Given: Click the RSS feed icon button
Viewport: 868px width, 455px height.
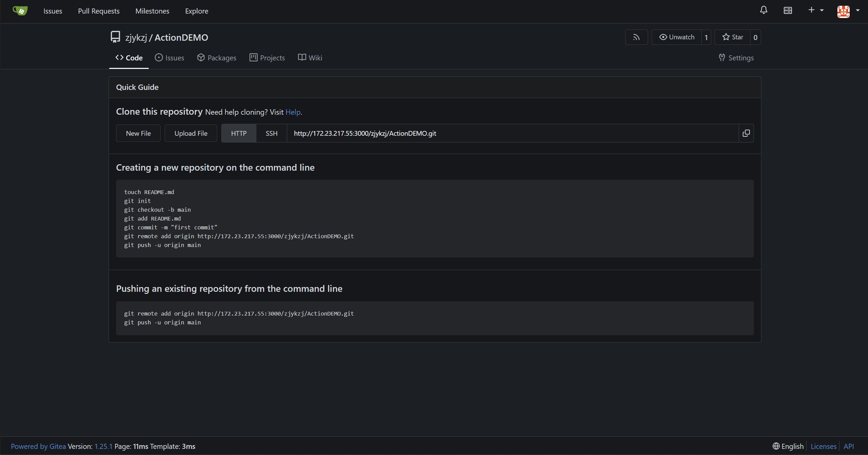Looking at the screenshot, I should (636, 37).
